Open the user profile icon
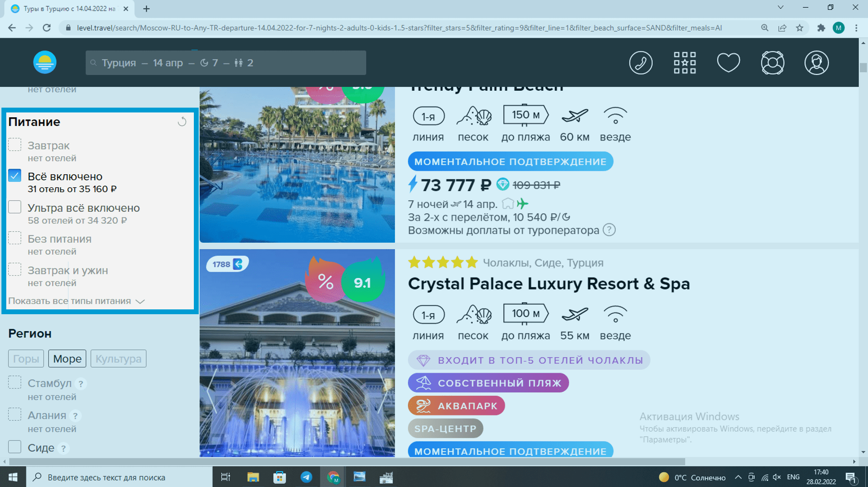This screenshot has height=487, width=868. [816, 63]
